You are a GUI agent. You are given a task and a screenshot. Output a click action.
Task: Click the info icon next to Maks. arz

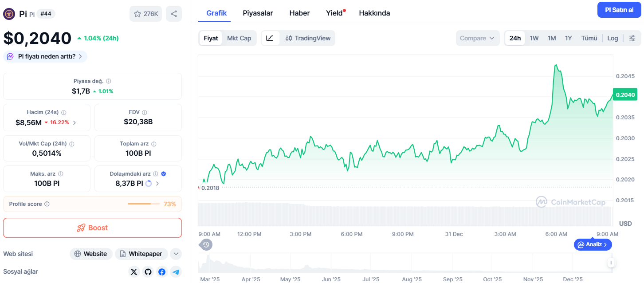tap(61, 174)
